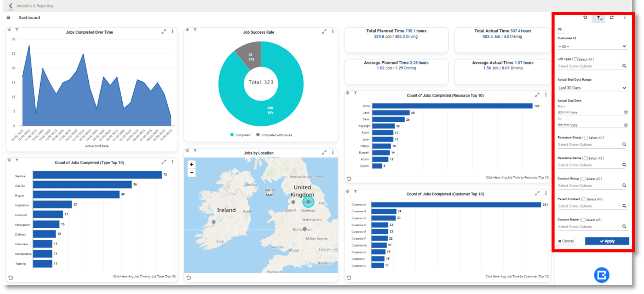Screen dimensions: 644x294
Task: Open Job Success Rate kebab menu
Action: coord(333,32)
